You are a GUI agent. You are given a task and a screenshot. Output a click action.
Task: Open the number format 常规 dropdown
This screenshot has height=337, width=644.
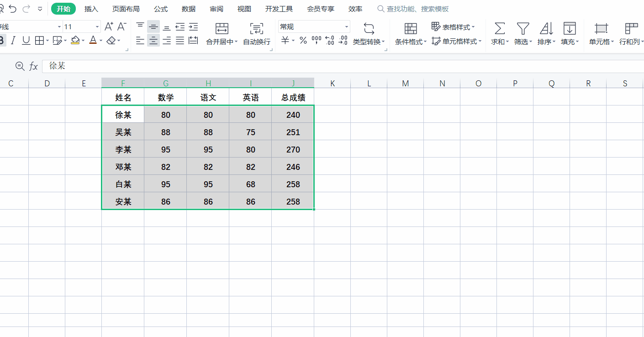[346, 27]
